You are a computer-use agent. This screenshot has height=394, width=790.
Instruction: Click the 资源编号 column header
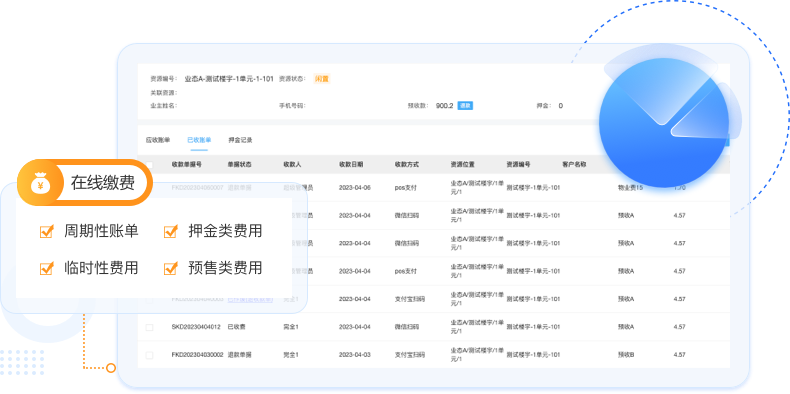point(518,165)
